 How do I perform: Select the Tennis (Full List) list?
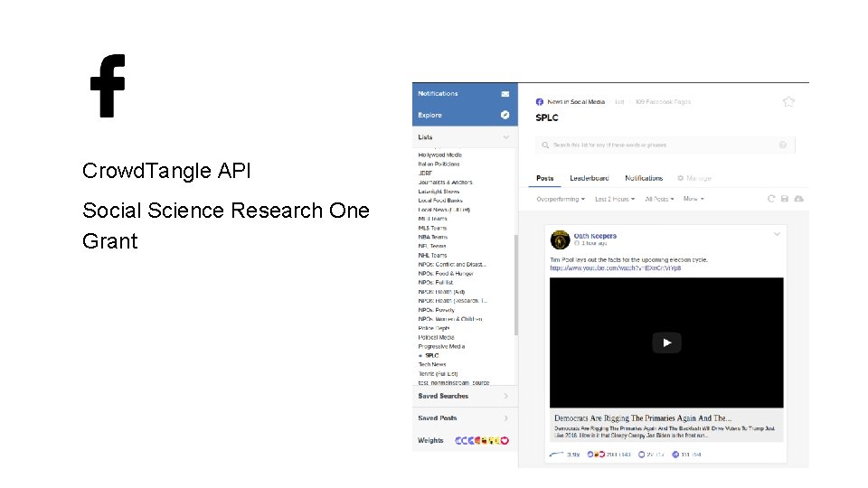pos(438,374)
